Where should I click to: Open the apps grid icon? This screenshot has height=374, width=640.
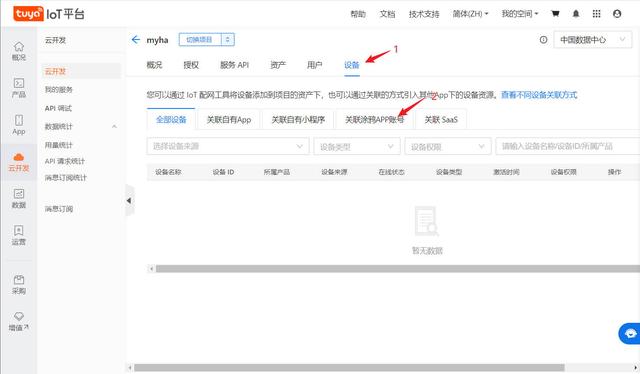coord(596,14)
